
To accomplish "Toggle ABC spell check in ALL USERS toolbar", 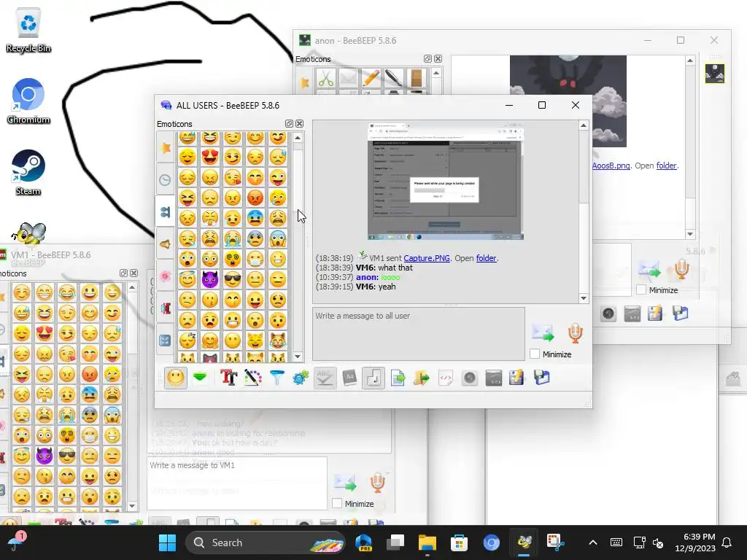I will click(325, 378).
